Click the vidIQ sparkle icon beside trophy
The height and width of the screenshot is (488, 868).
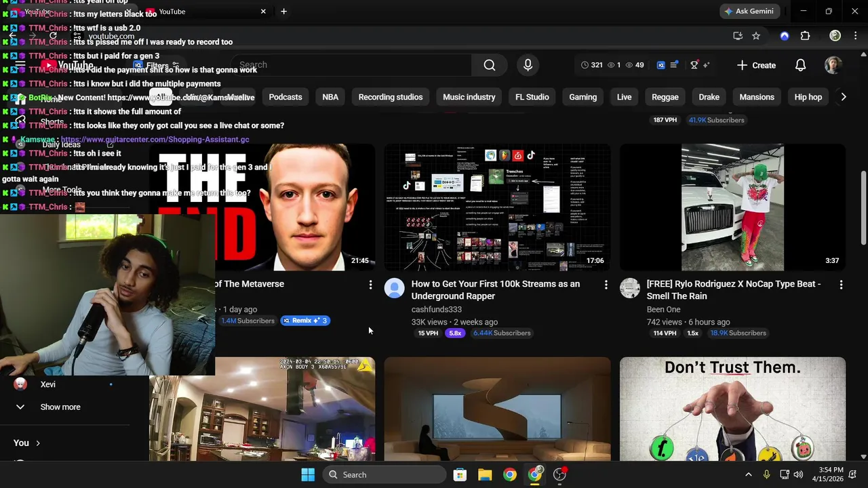point(706,65)
